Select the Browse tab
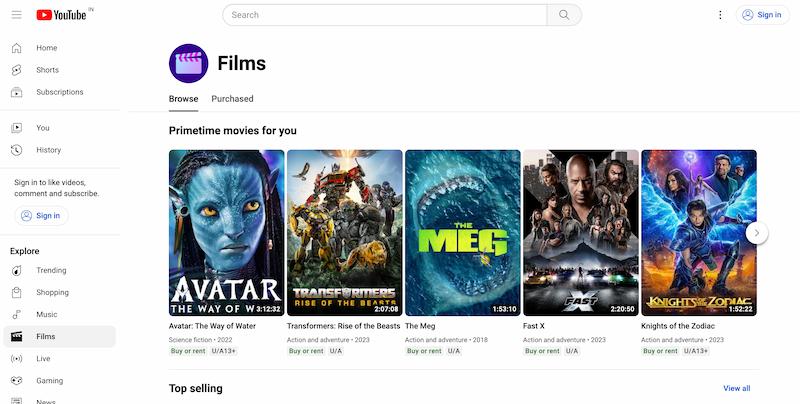800x404 pixels. click(183, 99)
